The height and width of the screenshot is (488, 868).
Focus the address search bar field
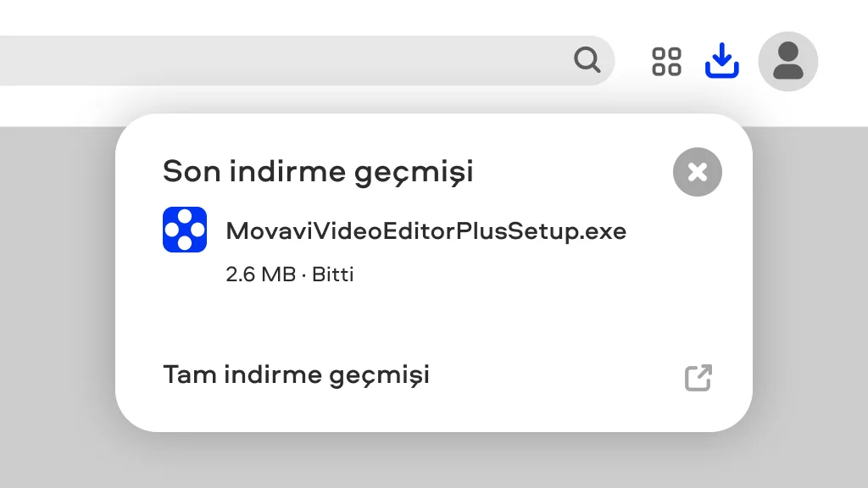click(x=307, y=61)
